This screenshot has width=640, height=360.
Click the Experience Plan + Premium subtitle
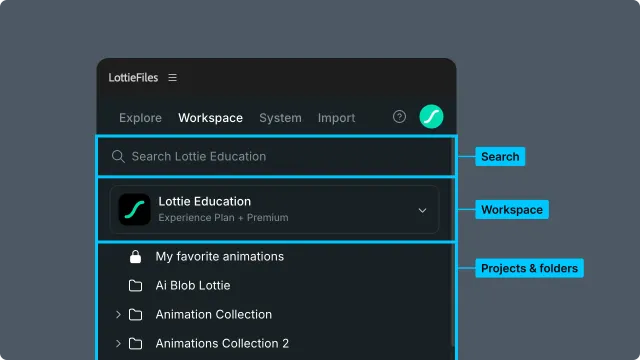[x=223, y=218]
